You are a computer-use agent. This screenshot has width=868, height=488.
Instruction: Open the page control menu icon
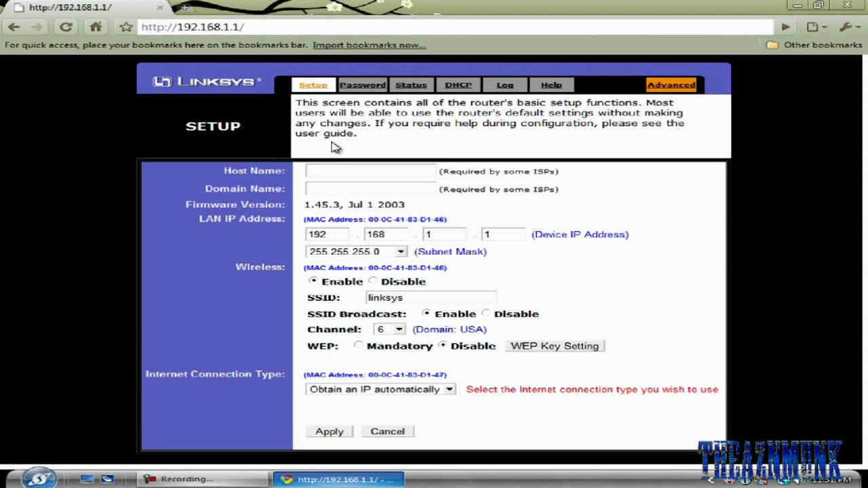click(816, 27)
